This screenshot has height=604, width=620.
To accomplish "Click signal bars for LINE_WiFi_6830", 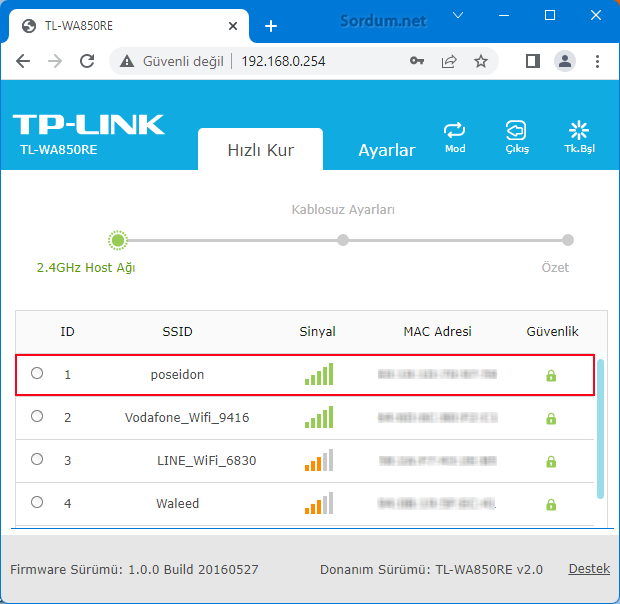I will 319,460.
